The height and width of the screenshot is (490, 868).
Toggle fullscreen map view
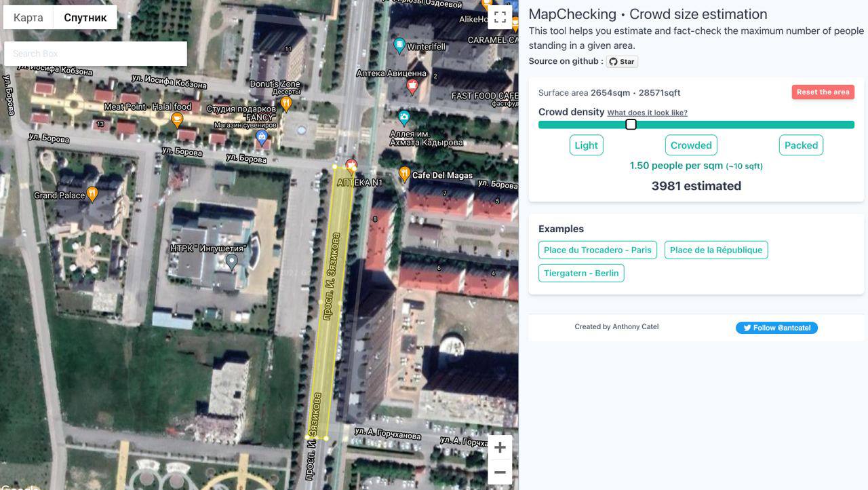(x=500, y=17)
